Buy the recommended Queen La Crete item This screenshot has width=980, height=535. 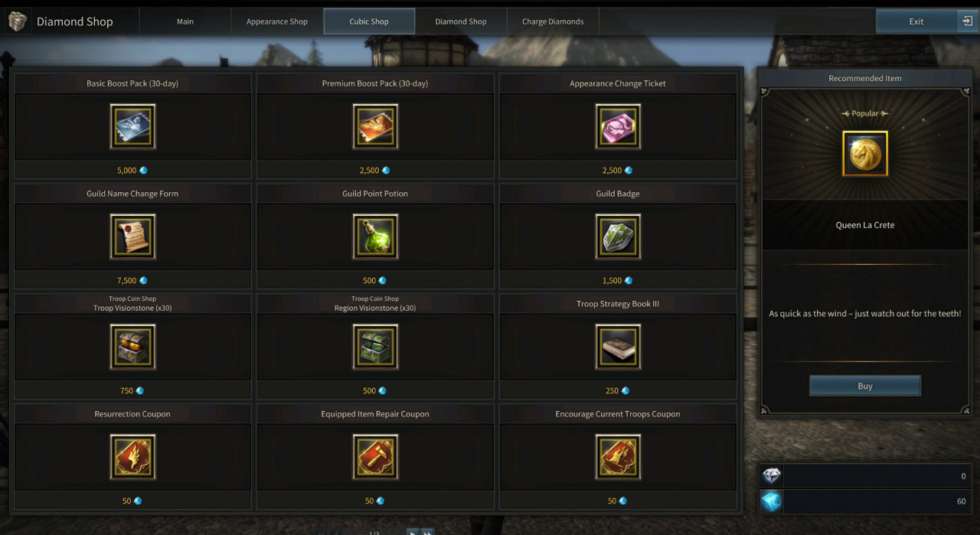[x=865, y=386]
